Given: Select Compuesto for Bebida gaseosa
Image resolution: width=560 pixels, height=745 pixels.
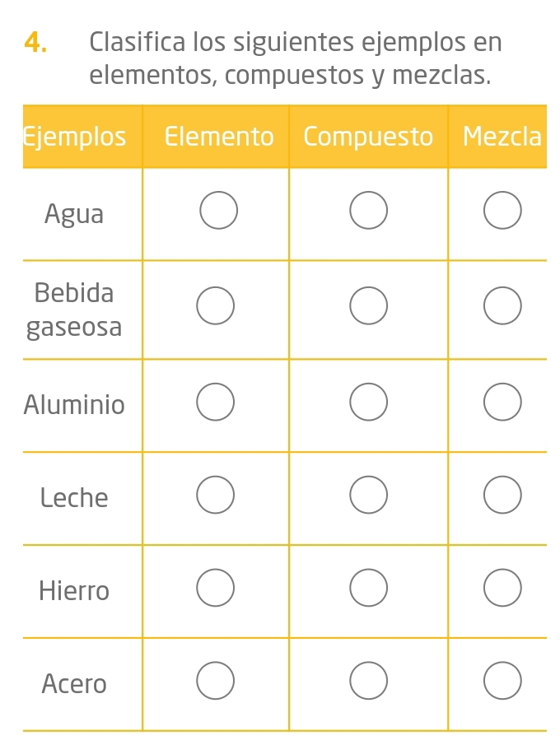Looking at the screenshot, I should coord(368,308).
